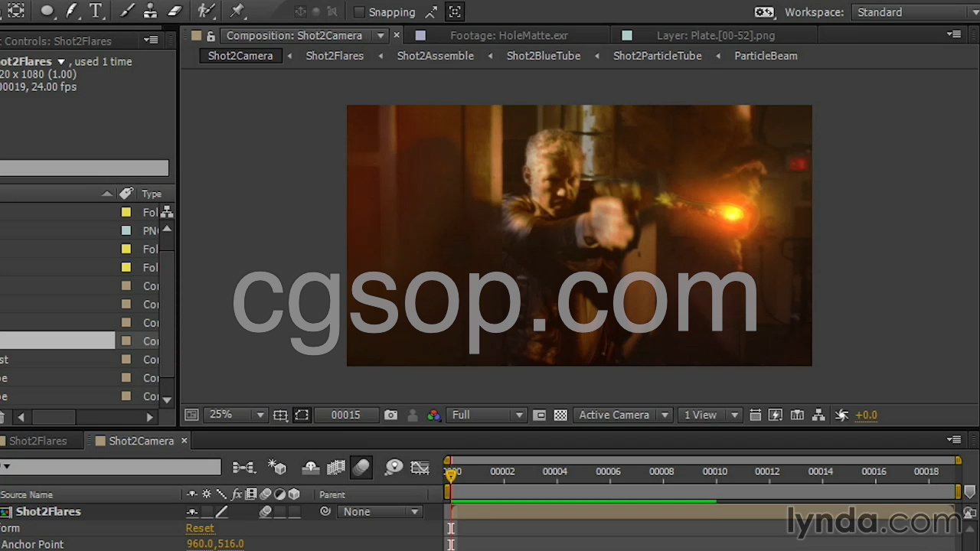Toggle Motion Blur enable switch in timeline
Image resolution: width=980 pixels, height=551 pixels.
[361, 467]
